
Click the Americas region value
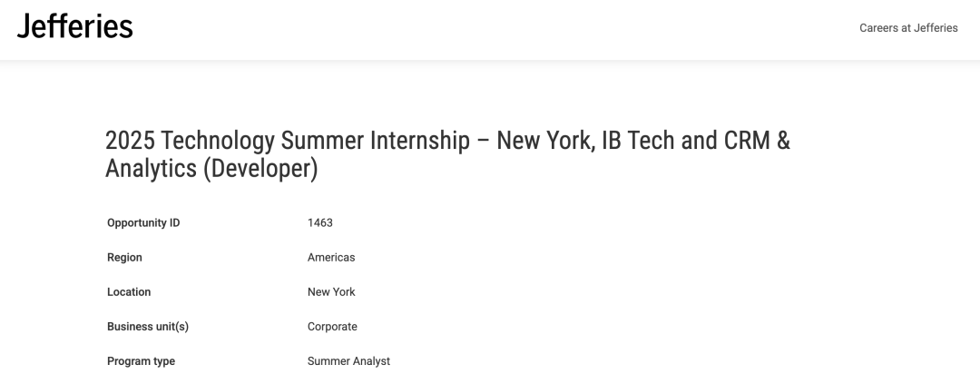coord(331,258)
